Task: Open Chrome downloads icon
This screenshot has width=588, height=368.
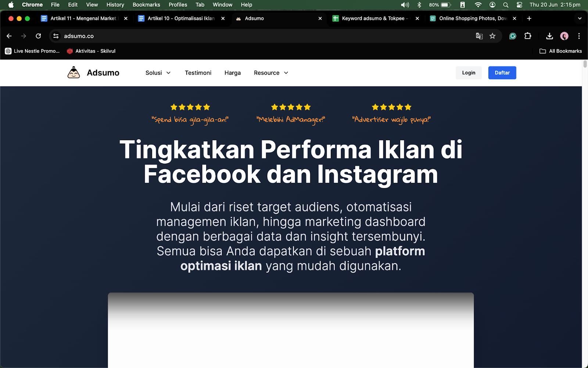Action: [549, 36]
